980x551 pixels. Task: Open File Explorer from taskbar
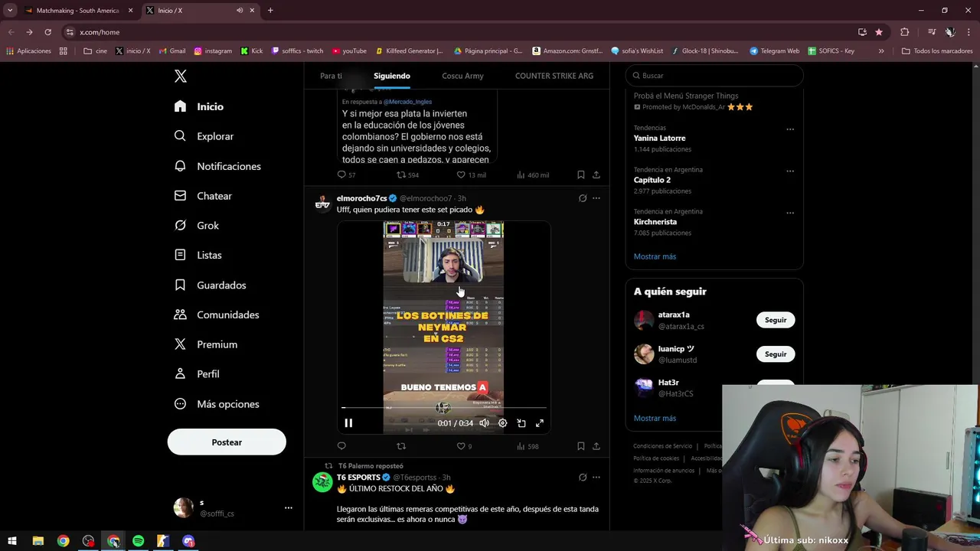(38, 541)
